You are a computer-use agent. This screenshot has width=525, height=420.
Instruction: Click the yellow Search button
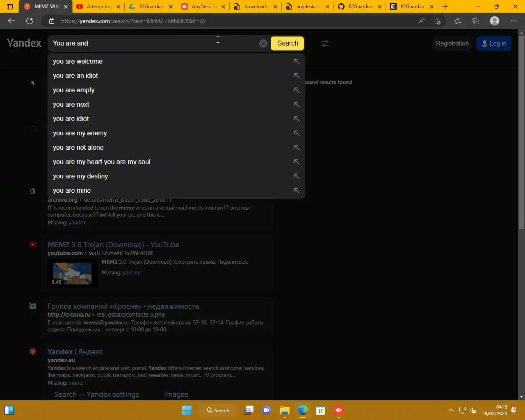coord(288,43)
